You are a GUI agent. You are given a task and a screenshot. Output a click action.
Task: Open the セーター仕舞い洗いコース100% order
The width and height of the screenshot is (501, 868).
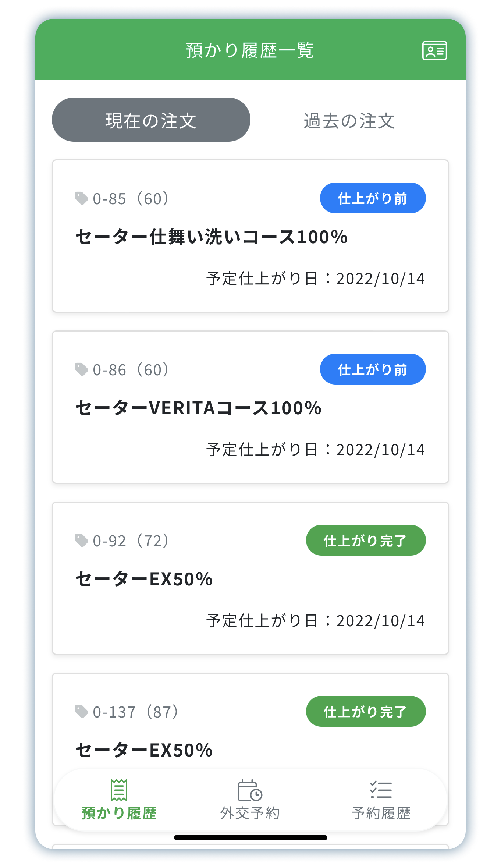pyautogui.click(x=212, y=237)
